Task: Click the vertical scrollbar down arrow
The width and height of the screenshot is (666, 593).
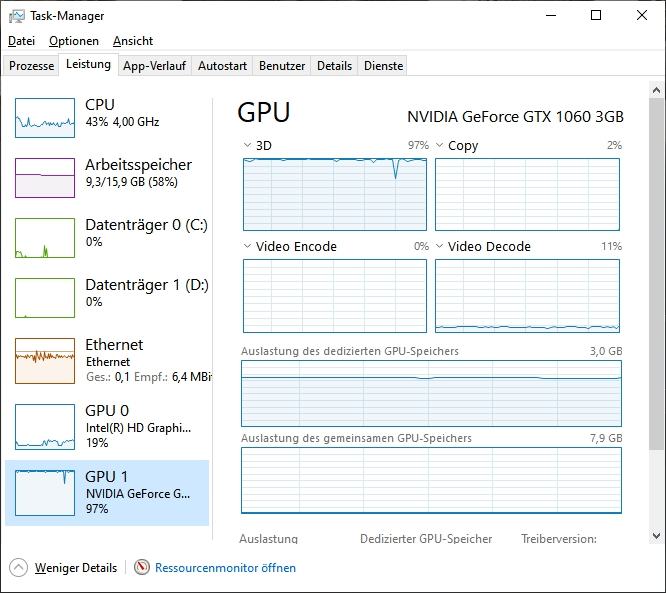Action: (x=656, y=535)
